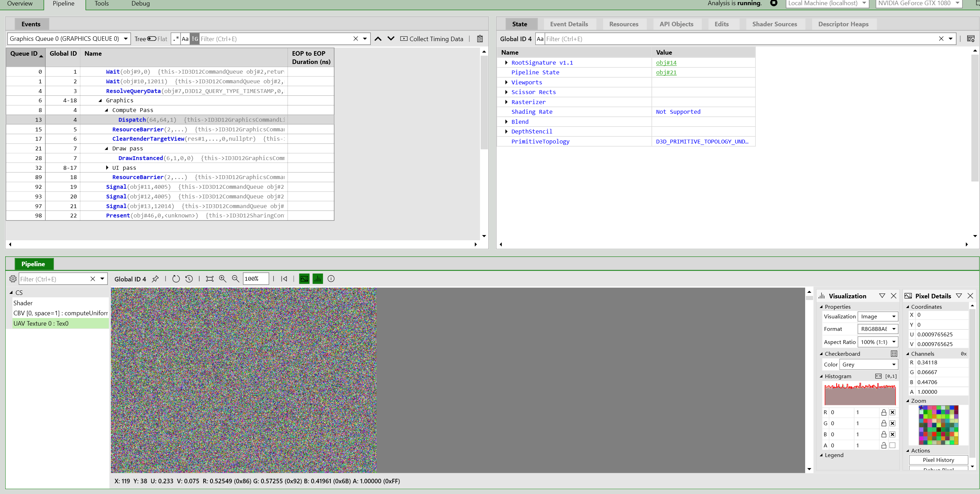The height and width of the screenshot is (494, 980).
Task: Click the lock icon in A channel row
Action: 884,445
